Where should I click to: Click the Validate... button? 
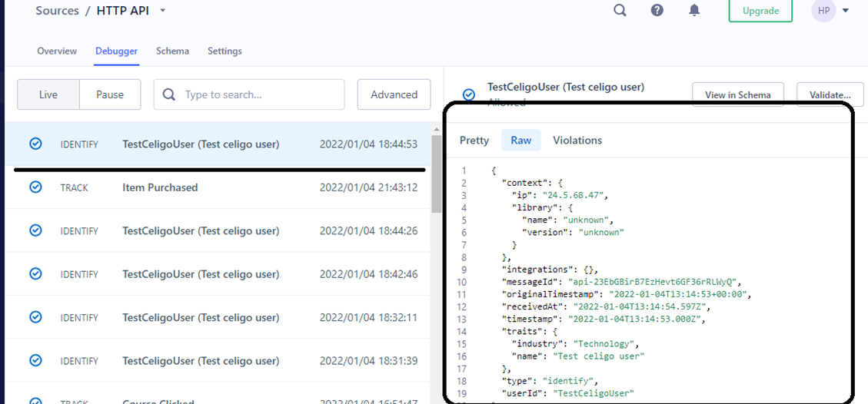pos(830,94)
